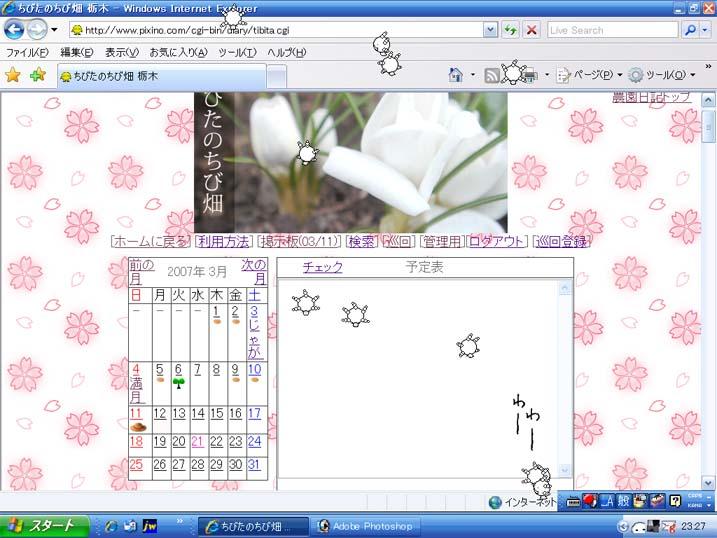Image resolution: width=717 pixels, height=538 pixels.
Task: Click the Home house icon
Action: (x=455, y=75)
